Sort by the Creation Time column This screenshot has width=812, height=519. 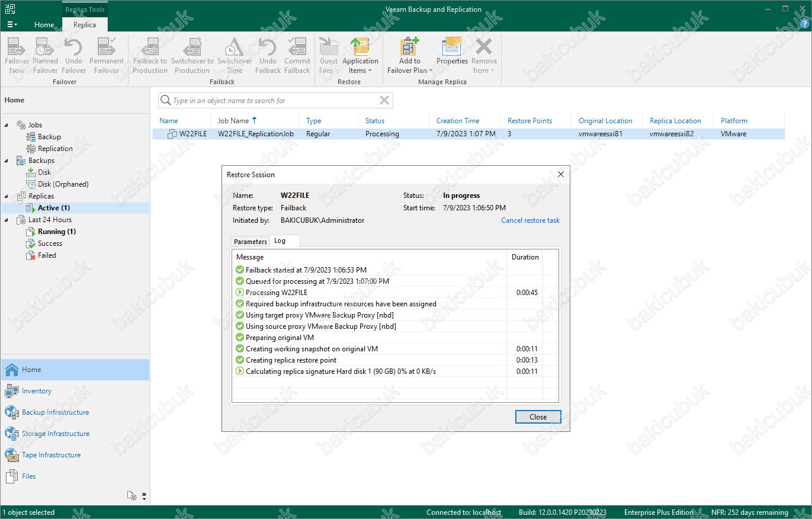point(458,121)
